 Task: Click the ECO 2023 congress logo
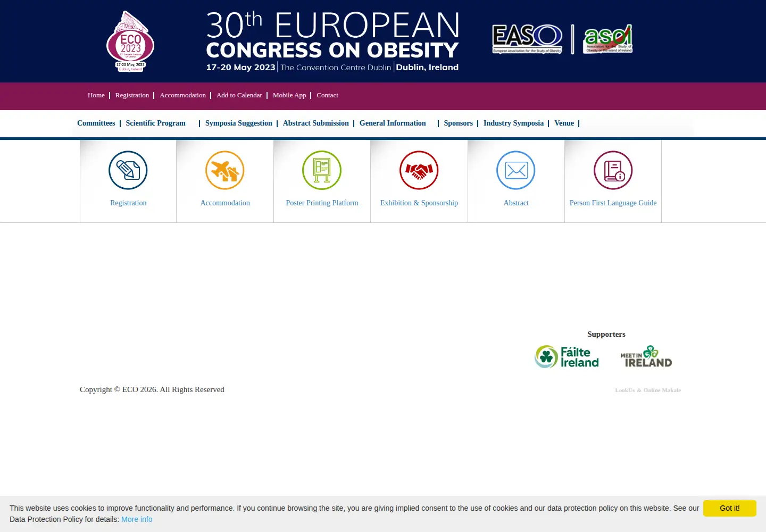point(130,41)
